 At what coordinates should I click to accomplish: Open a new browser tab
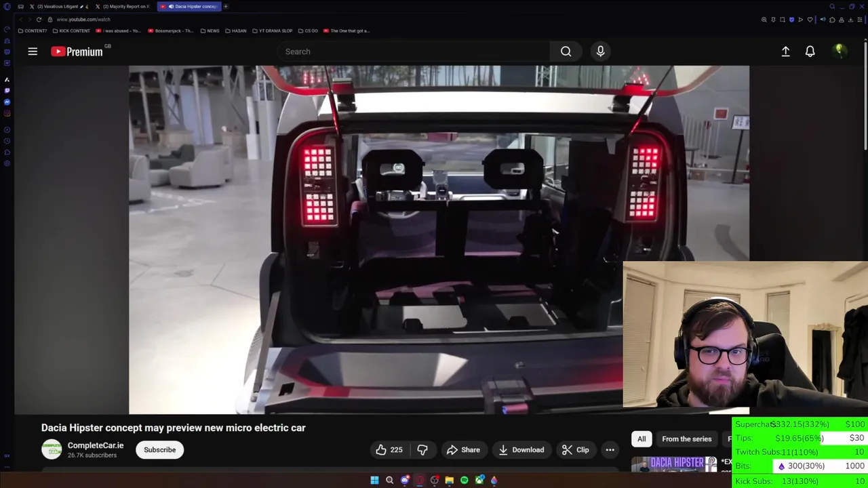point(226,6)
